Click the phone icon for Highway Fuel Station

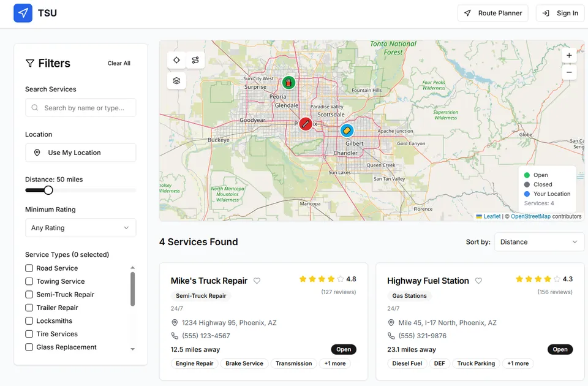pos(391,336)
